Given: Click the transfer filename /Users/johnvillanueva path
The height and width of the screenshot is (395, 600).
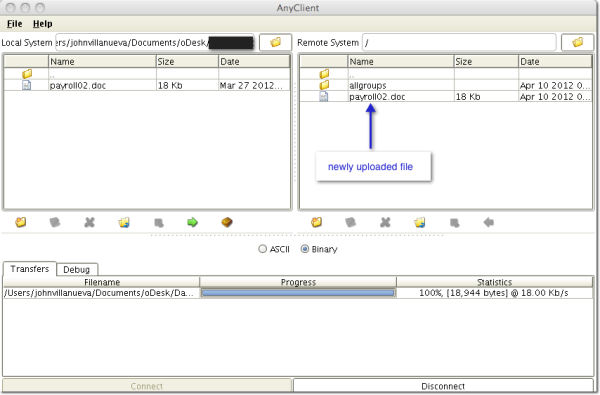Looking at the screenshot, I should (x=99, y=293).
